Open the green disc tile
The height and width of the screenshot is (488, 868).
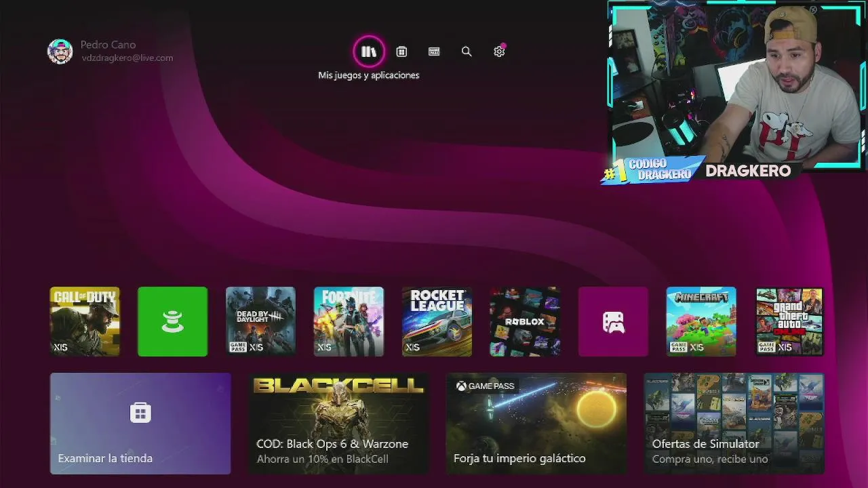click(173, 321)
